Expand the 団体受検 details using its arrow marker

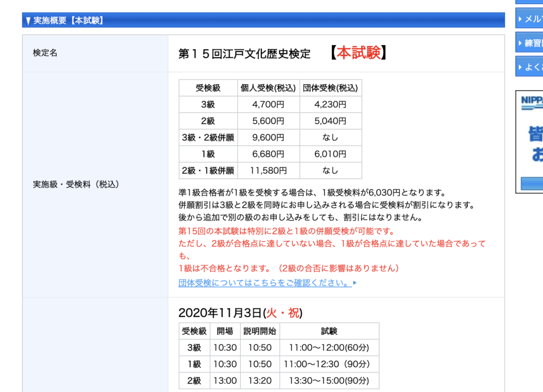[x=354, y=283]
